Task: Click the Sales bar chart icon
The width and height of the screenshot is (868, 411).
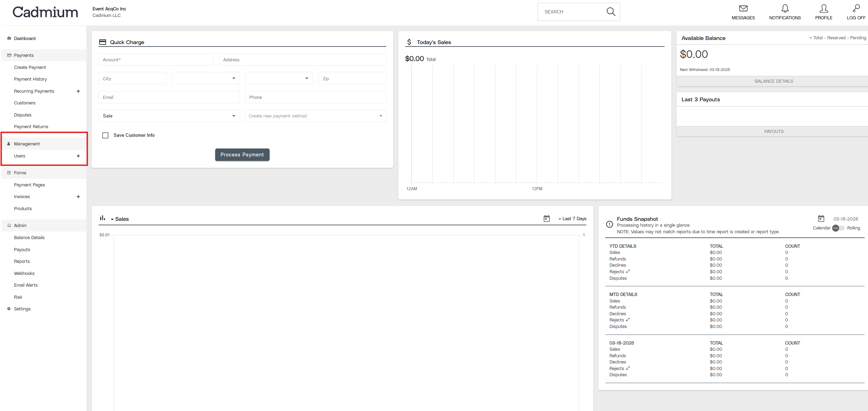Action: [x=103, y=218]
